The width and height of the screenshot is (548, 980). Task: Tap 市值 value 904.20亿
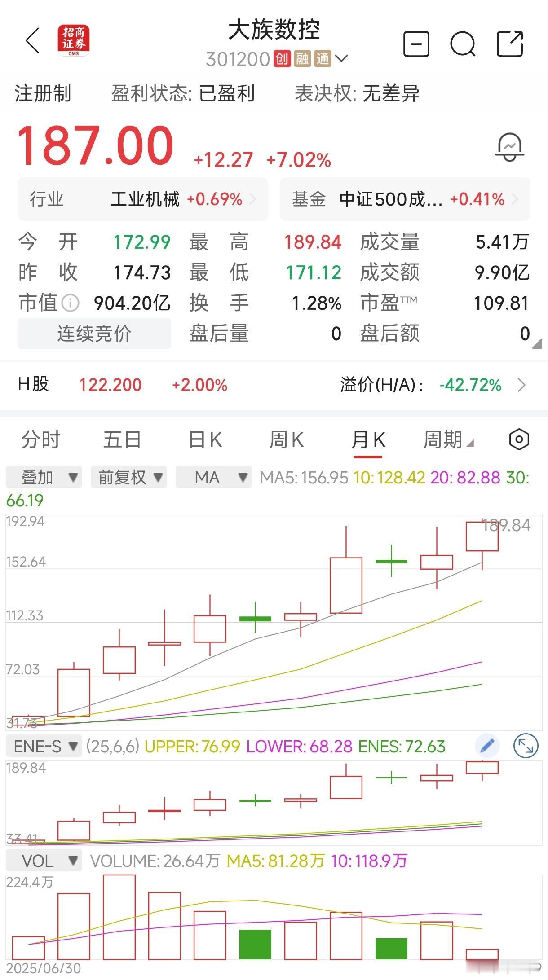click(x=132, y=303)
